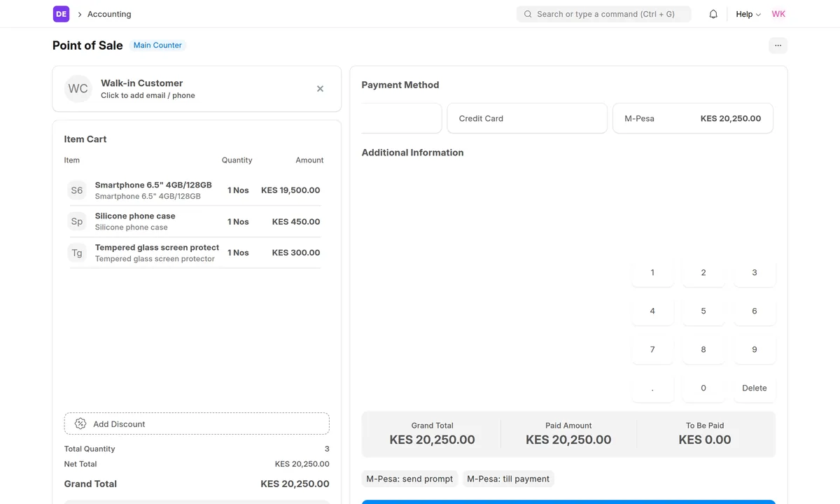This screenshot has height=504, width=840.
Task: Remove Walk-in Customer with the X icon
Action: point(320,89)
